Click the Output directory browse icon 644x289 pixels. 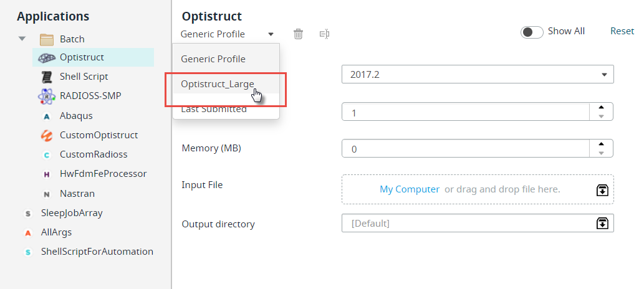coord(602,224)
